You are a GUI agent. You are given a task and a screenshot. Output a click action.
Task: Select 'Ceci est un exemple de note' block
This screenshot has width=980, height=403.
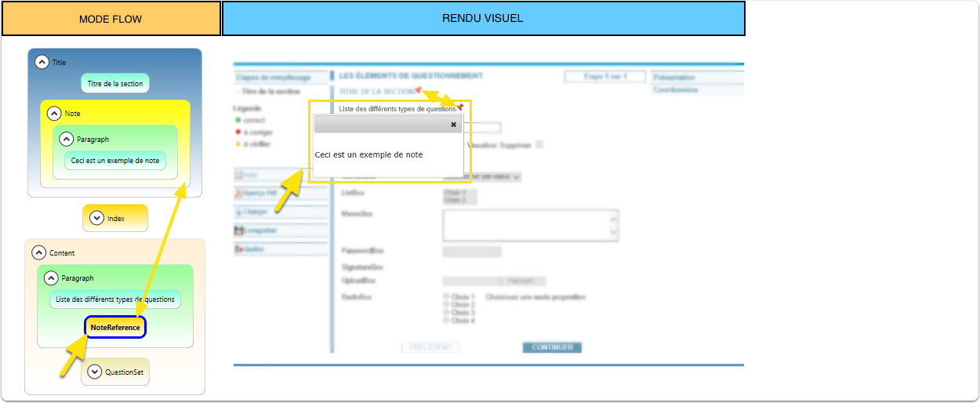tap(114, 161)
